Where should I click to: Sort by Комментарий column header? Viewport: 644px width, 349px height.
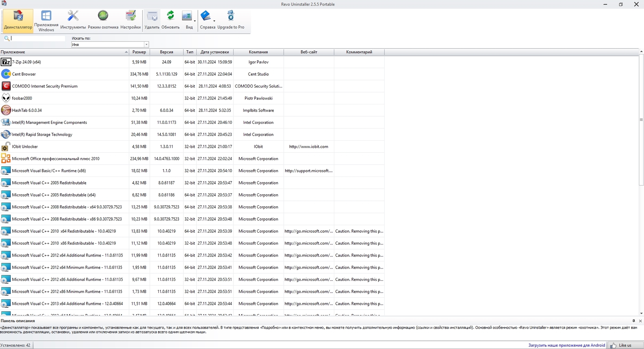coord(359,52)
